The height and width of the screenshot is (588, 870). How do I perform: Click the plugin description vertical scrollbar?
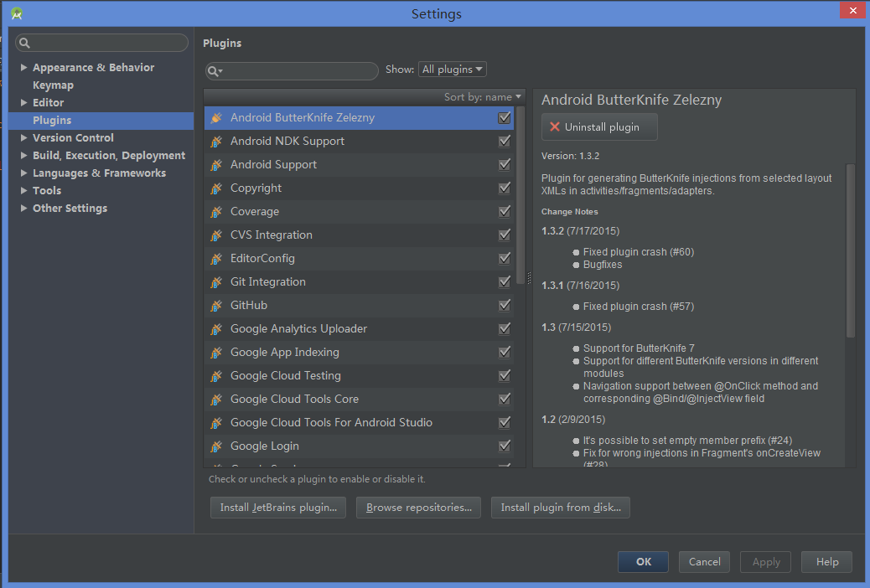(x=851, y=251)
